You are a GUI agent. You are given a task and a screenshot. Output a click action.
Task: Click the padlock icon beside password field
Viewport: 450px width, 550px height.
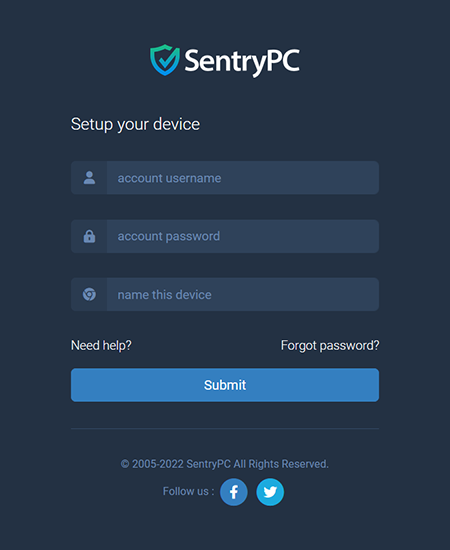coord(89,236)
